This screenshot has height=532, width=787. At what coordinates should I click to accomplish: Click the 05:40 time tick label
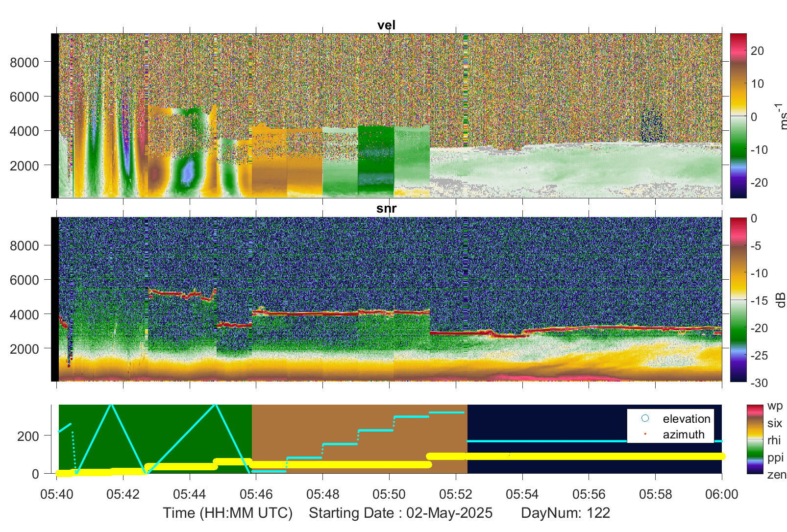[57, 494]
